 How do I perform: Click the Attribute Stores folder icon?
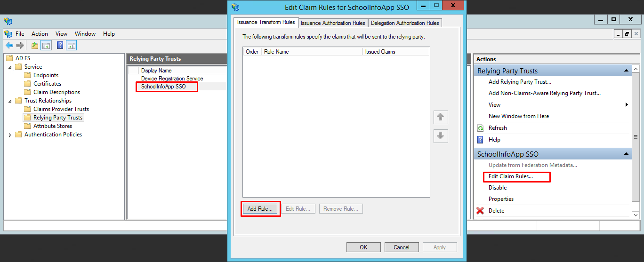[x=28, y=126]
